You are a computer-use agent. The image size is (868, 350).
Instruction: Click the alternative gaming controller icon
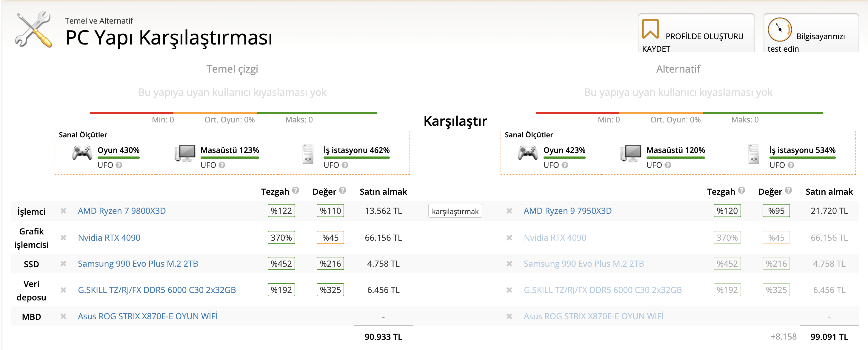pyautogui.click(x=528, y=153)
